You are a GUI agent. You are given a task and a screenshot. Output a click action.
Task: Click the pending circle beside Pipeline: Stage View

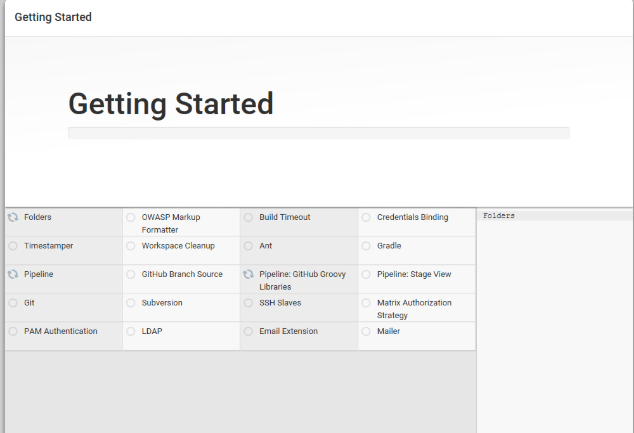(366, 275)
